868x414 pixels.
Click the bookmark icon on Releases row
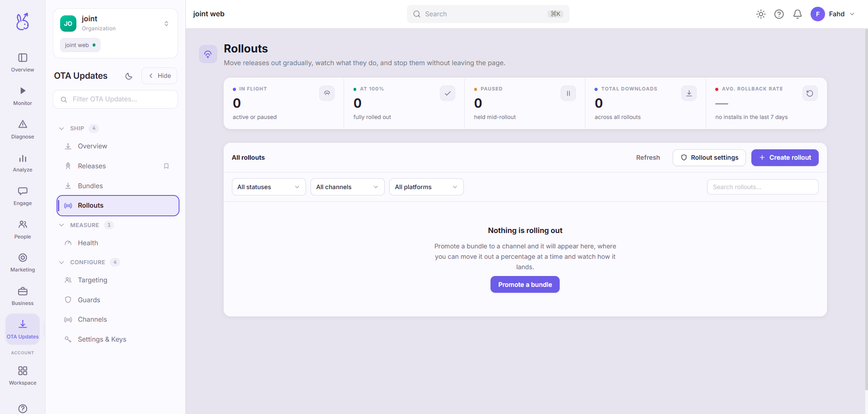(x=166, y=166)
